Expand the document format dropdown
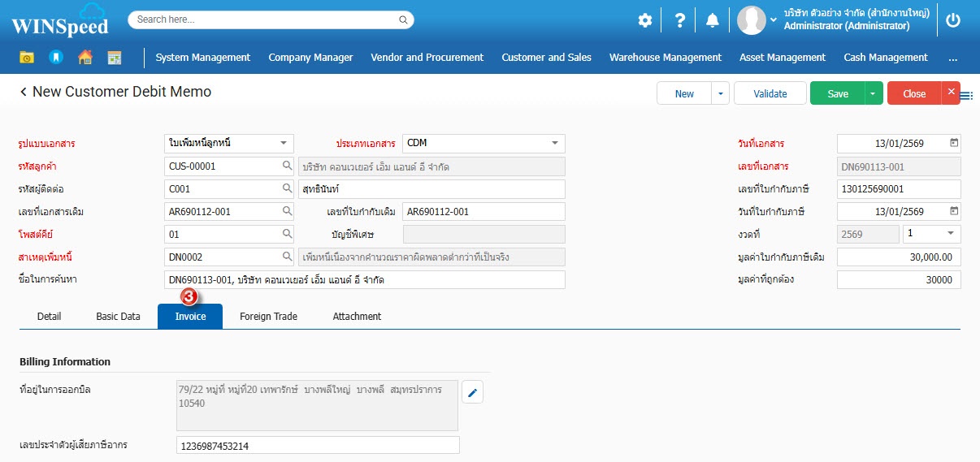The width and height of the screenshot is (980, 462). pos(283,143)
